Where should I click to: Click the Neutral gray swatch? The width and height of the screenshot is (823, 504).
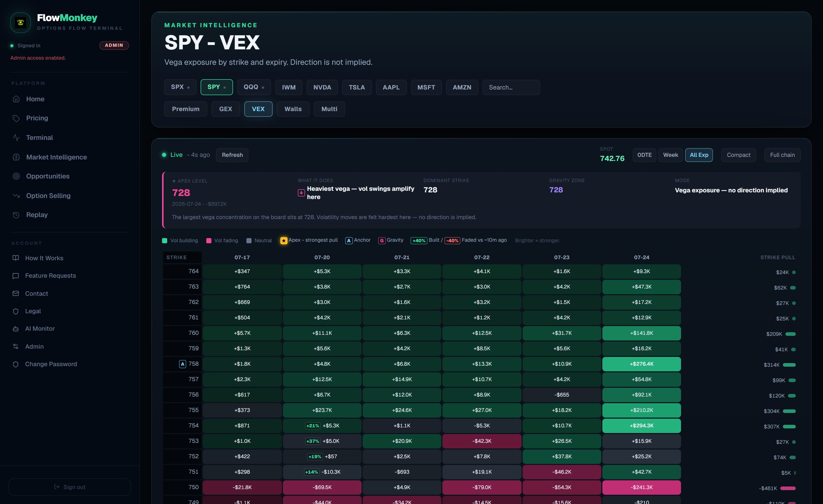pos(249,240)
